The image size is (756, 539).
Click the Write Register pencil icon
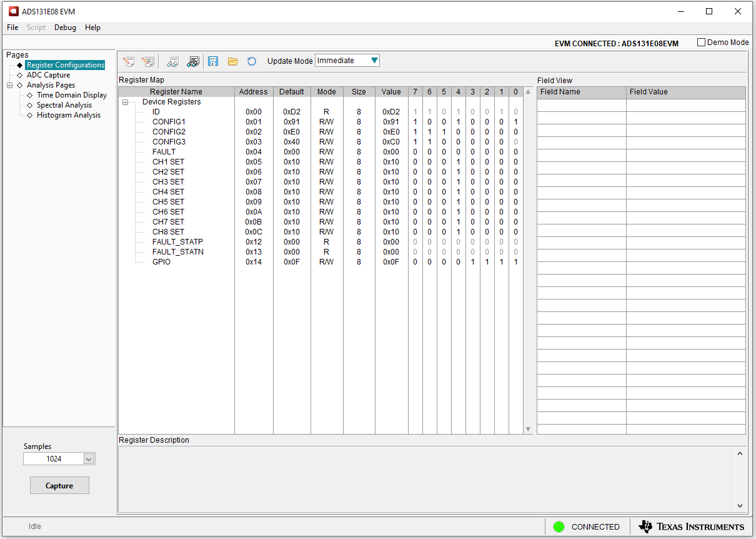pyautogui.click(x=129, y=61)
